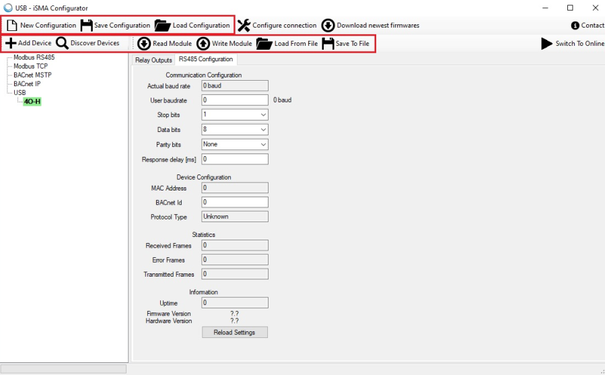This screenshot has height=375, width=605.
Task: Click the Load Configuration label
Action: coord(201,25)
